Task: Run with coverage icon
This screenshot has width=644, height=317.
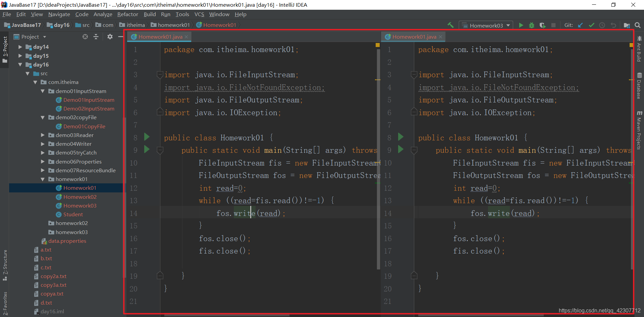Action: [542, 25]
